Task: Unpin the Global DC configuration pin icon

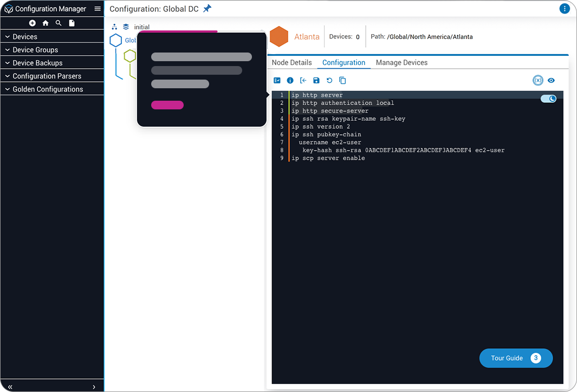Action: tap(208, 9)
